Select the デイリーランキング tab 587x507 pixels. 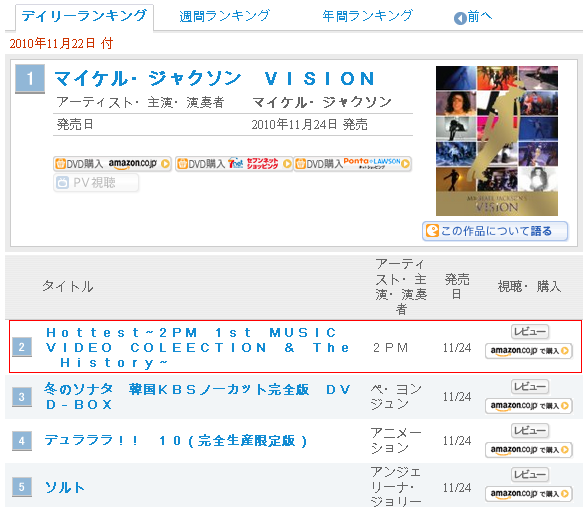click(84, 16)
